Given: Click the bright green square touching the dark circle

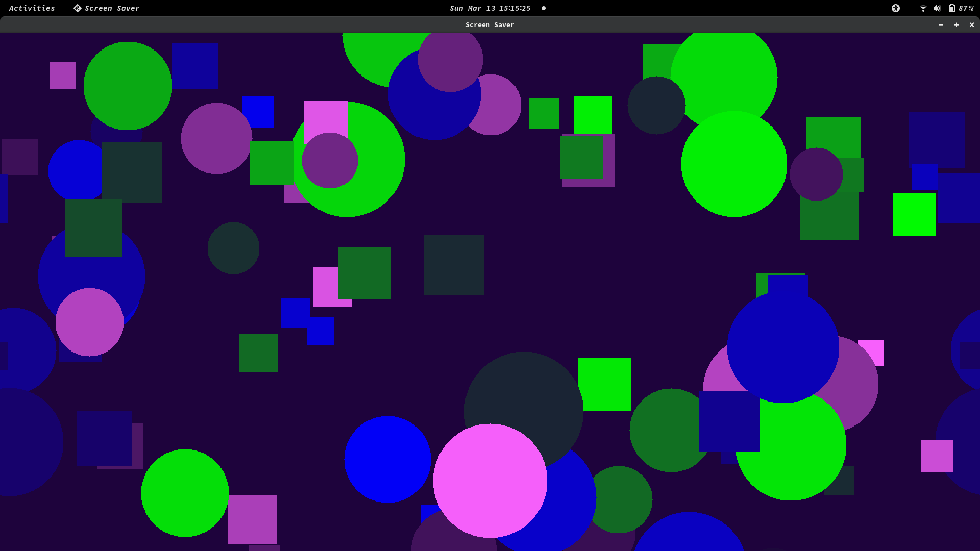Looking at the screenshot, I should point(607,384).
